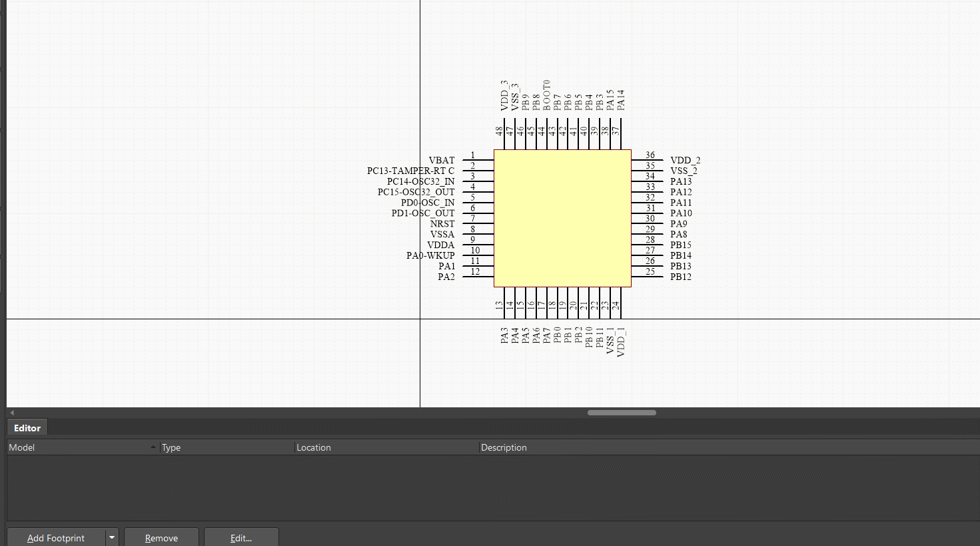
Task: Select the PD0-OSC_IN pin label
Action: click(x=428, y=203)
